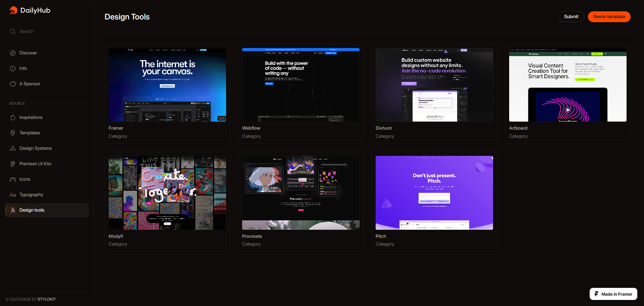Click the Framer logo in badge
This screenshot has width=644, height=306.
click(x=596, y=294)
